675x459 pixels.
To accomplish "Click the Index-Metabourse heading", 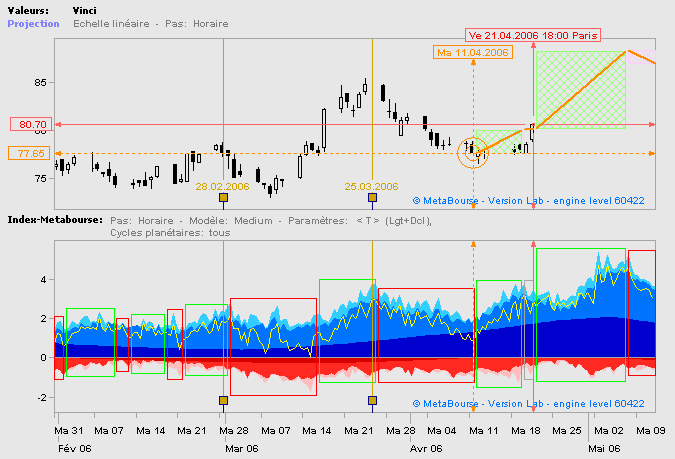I will pyautogui.click(x=51, y=218).
